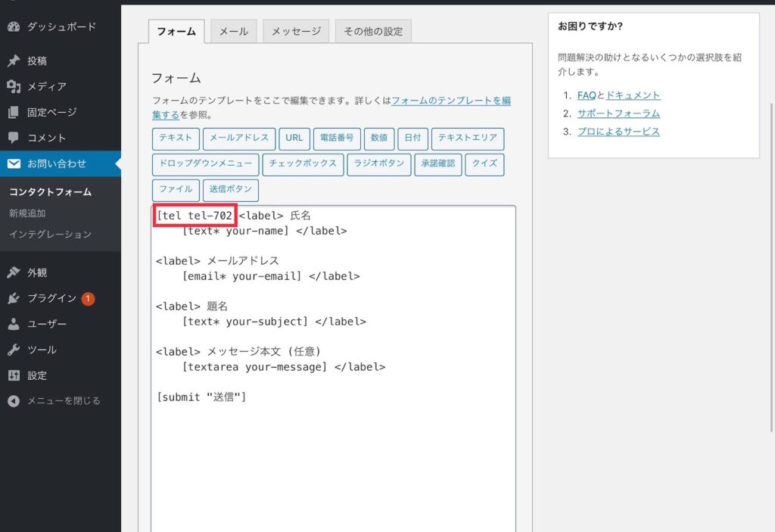Image resolution: width=775 pixels, height=532 pixels.
Task: Click the Dashboard gauge icon in sidebar
Action: 14,26
